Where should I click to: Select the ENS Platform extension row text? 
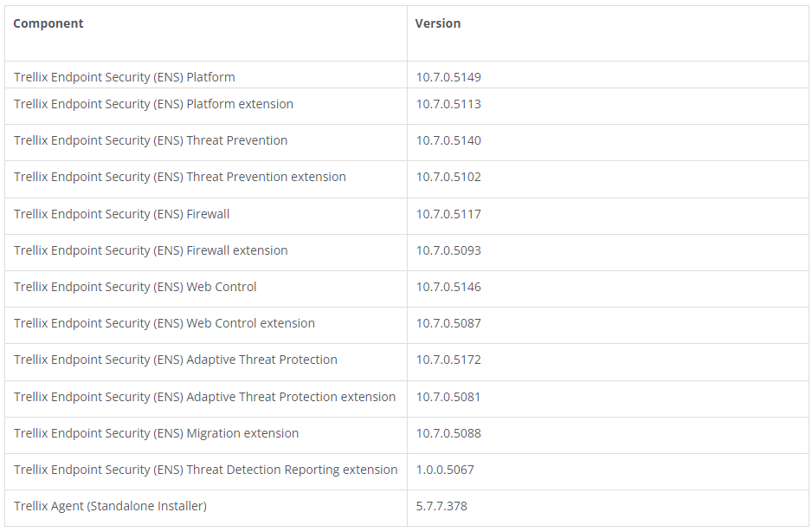tap(153, 104)
